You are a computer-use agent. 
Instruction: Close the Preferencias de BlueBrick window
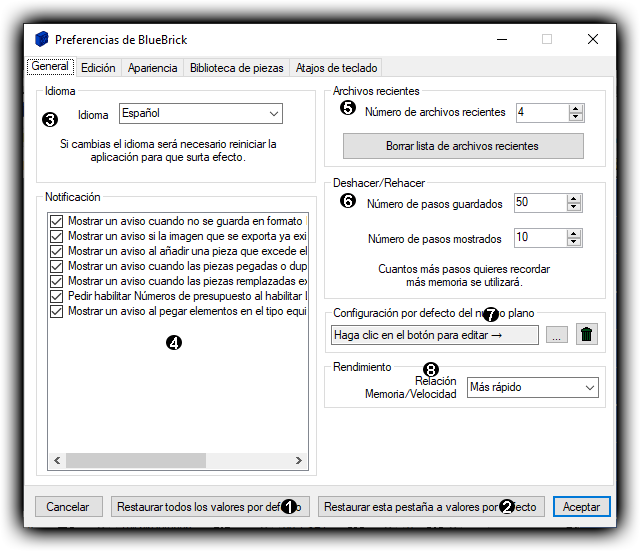click(593, 39)
